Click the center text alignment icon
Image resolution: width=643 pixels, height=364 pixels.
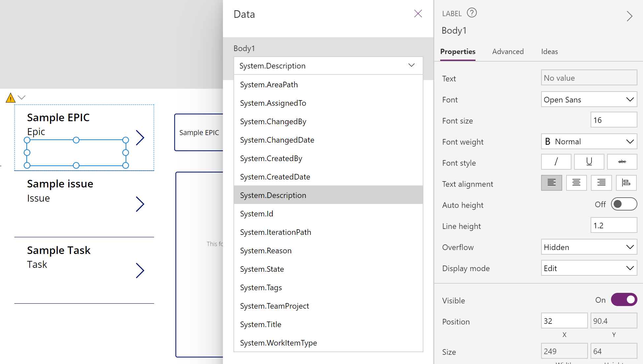[x=576, y=183]
